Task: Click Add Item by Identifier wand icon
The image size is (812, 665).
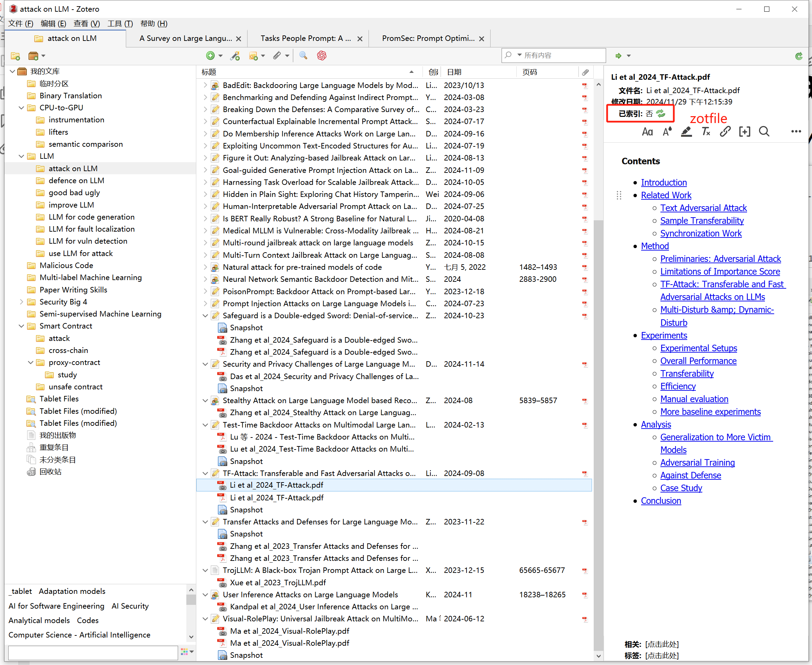Action: 235,56
